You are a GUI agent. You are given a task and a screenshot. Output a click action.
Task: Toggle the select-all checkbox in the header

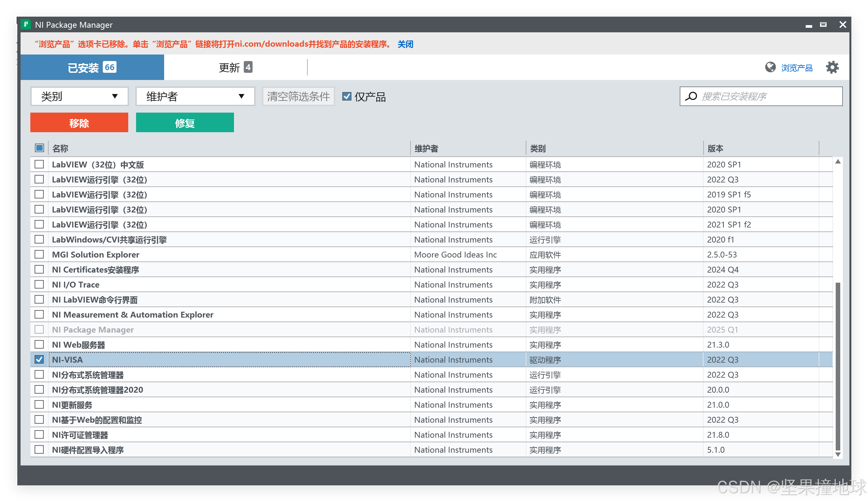tap(39, 148)
